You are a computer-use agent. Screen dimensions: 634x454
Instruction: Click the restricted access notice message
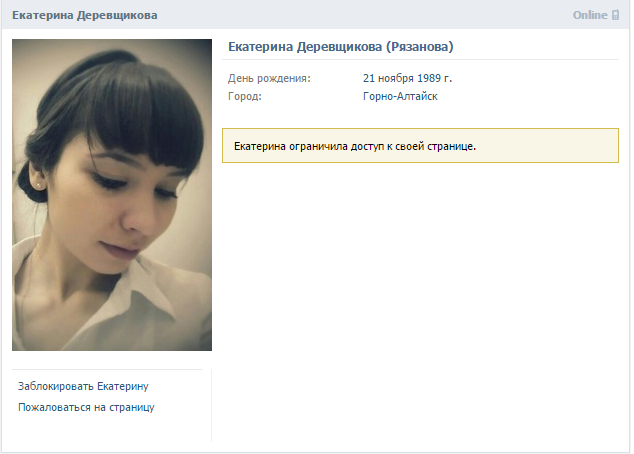(421, 146)
